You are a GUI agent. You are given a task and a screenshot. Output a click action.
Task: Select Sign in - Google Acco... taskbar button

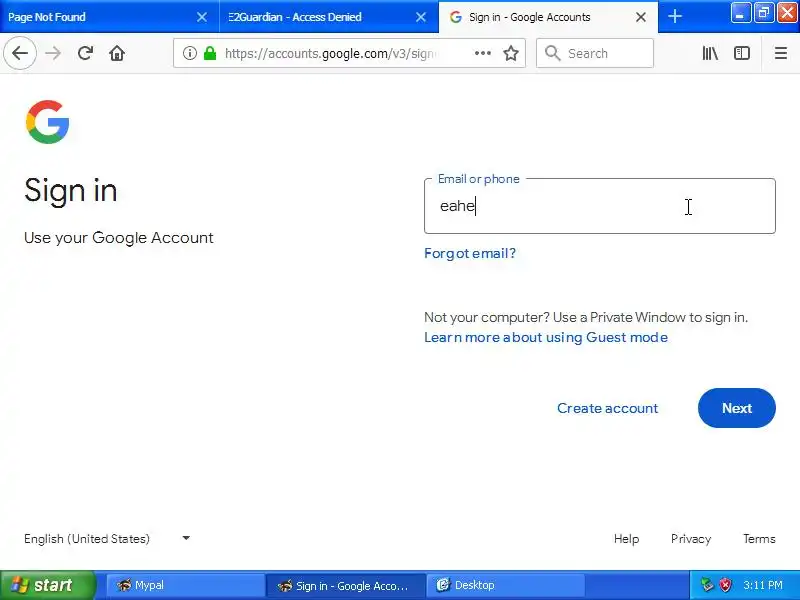345,585
